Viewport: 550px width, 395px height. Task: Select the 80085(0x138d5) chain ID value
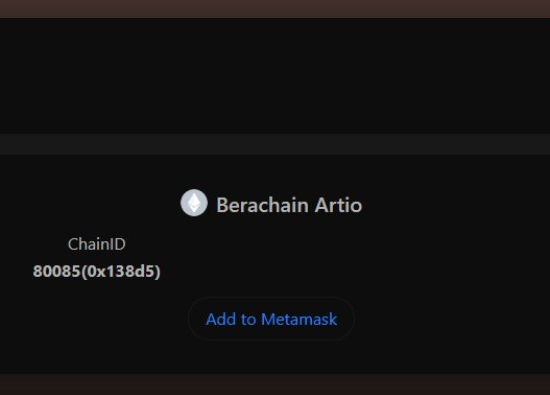96,271
